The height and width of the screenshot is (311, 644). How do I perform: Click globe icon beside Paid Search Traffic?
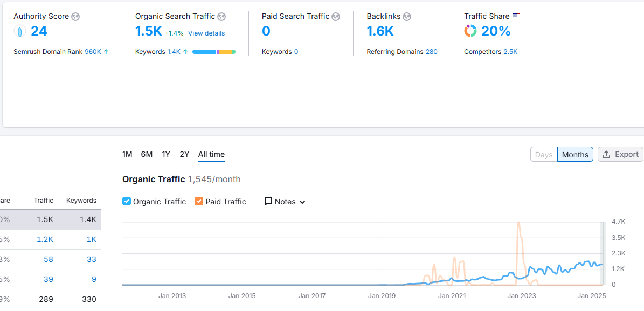pyautogui.click(x=336, y=17)
